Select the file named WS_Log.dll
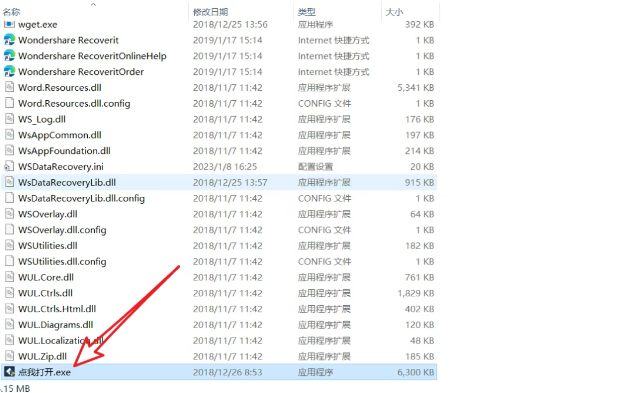 pos(42,119)
